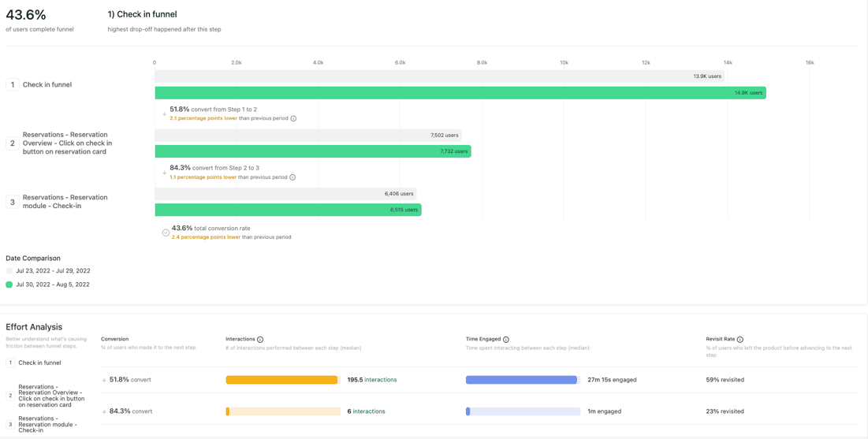Click info icon beside Step 1 to 2 comparison

[x=293, y=119]
